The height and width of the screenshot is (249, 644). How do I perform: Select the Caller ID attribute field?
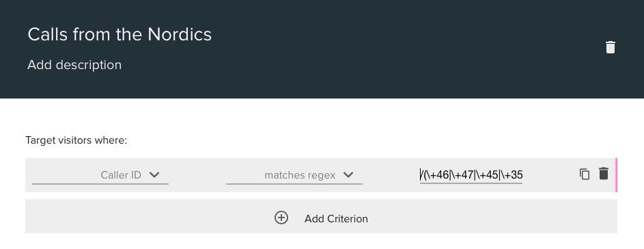[x=100, y=175]
